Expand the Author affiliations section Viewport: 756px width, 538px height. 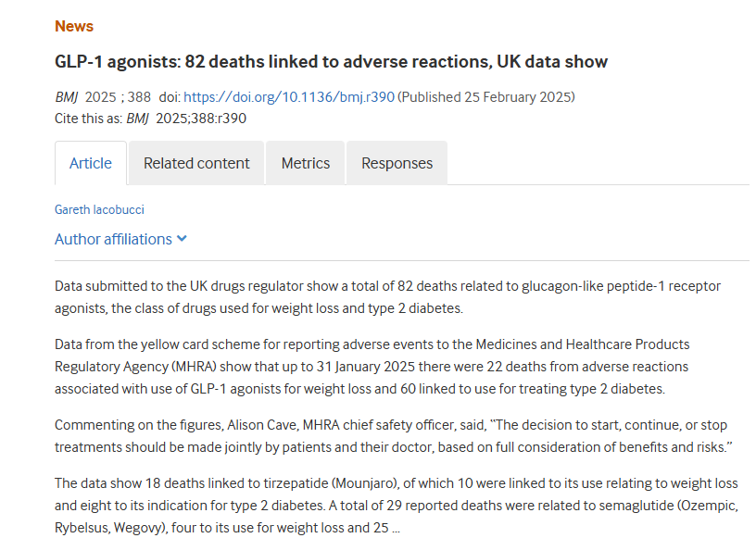pos(113,239)
